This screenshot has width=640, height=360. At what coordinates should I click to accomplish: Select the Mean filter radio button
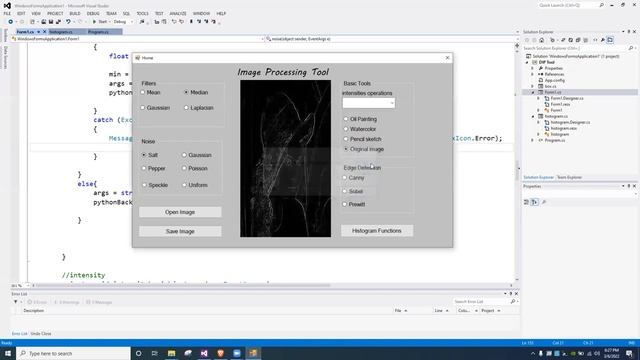pos(143,93)
